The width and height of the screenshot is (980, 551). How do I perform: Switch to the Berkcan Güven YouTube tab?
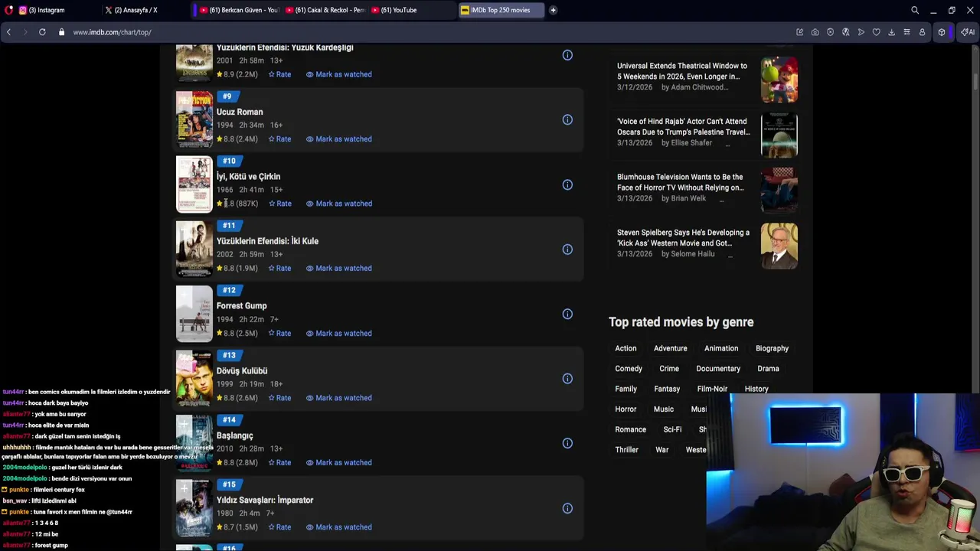click(x=239, y=10)
